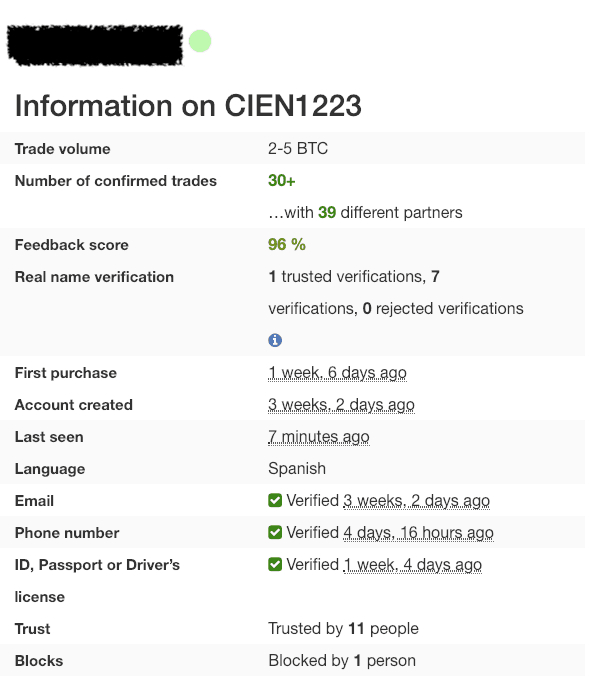Click the ID verified green checkmark

point(275,564)
